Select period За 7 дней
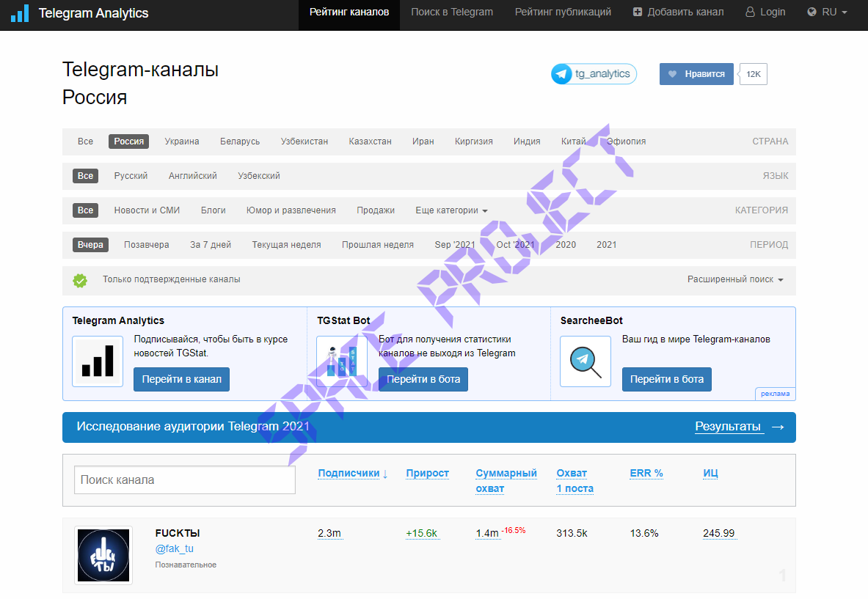This screenshot has height=599, width=868. (211, 245)
